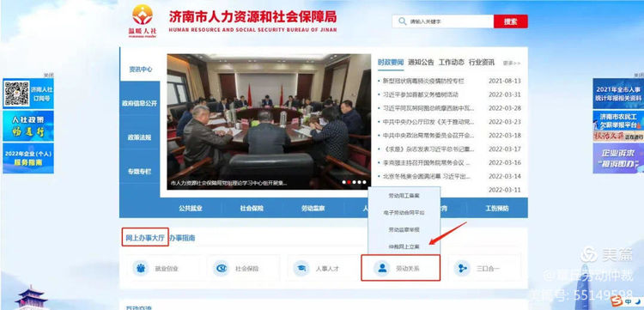Click the 人事人才 graduation cap icon
The height and width of the screenshot is (310, 644).
[x=301, y=269]
